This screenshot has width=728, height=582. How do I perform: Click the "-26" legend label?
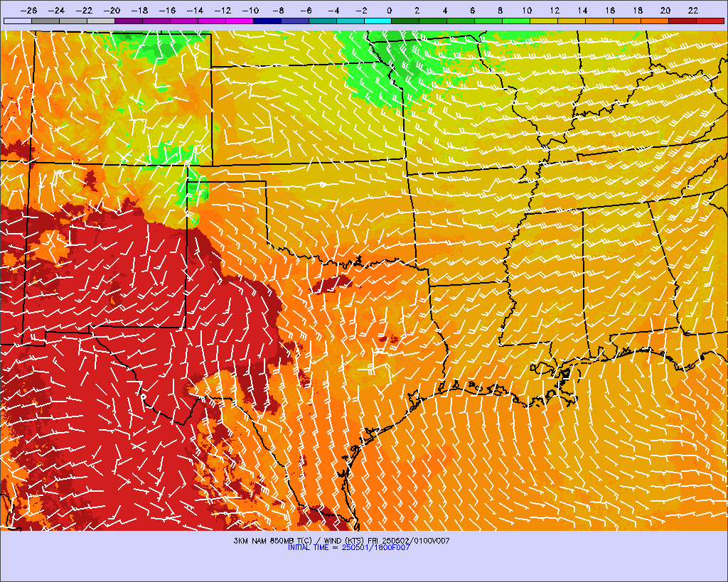click(28, 11)
